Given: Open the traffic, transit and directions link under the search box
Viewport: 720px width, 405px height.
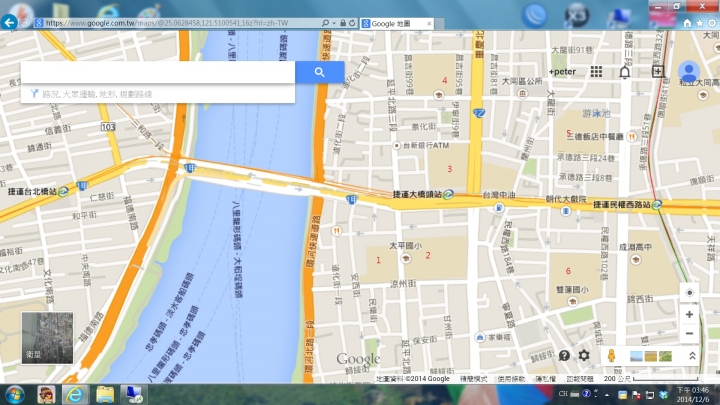Looking at the screenshot, I should [97, 94].
